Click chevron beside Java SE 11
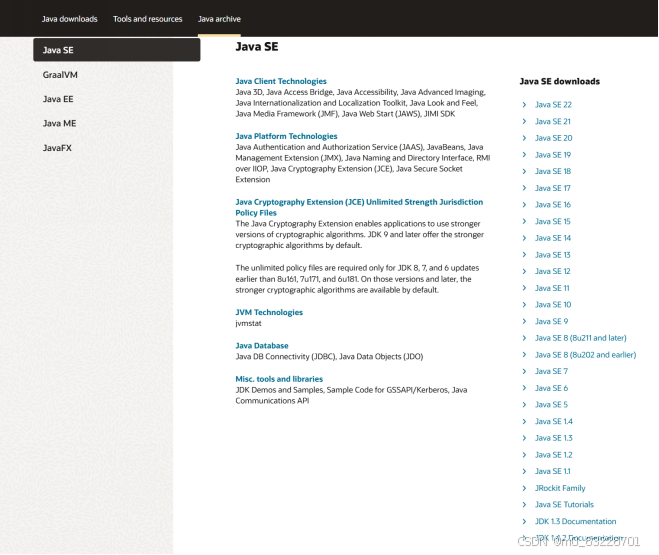This screenshot has height=555, width=659. [524, 288]
